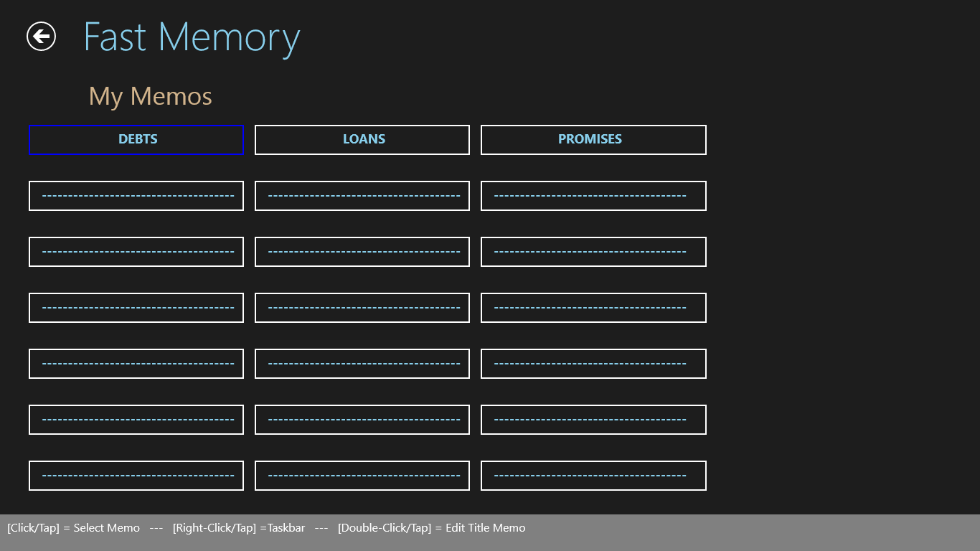Viewport: 980px width, 551px height.
Task: Pick fourth-row empty memo in middle column
Action: (362, 308)
